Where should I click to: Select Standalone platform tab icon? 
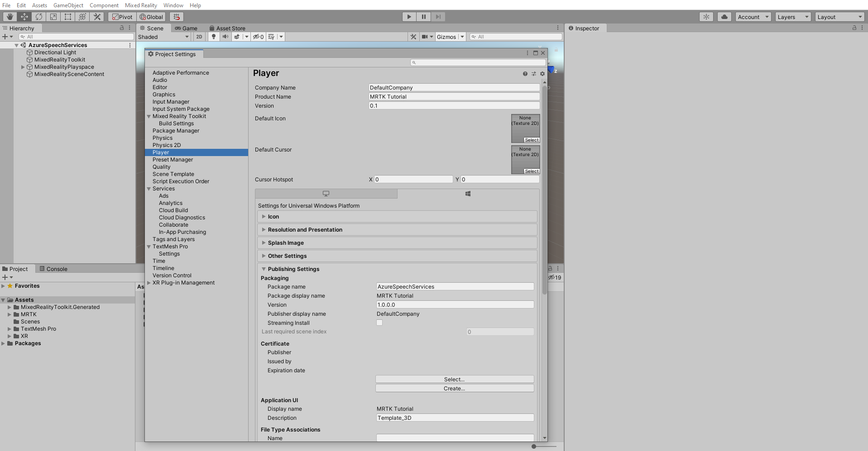(326, 194)
